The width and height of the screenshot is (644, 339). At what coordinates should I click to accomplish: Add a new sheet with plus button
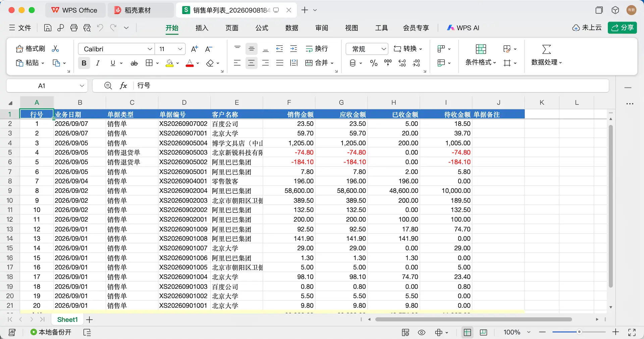89,320
